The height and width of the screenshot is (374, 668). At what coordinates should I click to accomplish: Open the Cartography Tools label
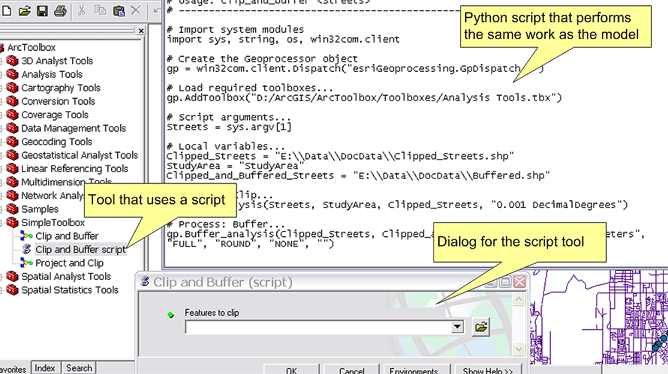click(x=61, y=88)
